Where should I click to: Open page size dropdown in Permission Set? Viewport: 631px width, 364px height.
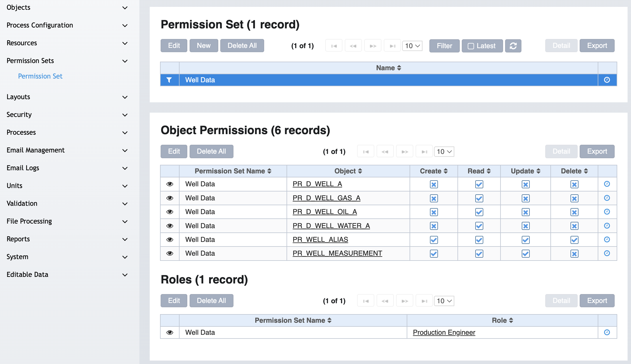pos(412,46)
